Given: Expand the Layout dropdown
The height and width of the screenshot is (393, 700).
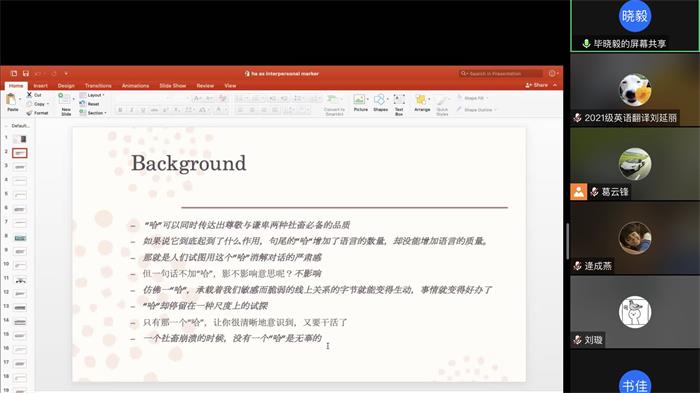Looking at the screenshot, I should [x=92, y=95].
